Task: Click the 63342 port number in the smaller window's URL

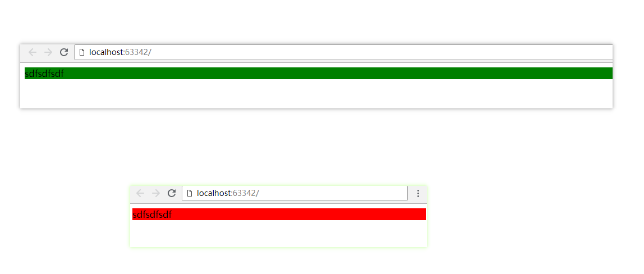Action: point(244,193)
